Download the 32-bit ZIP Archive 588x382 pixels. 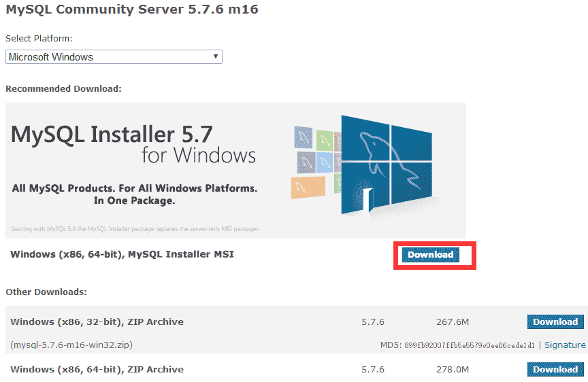[x=555, y=322]
